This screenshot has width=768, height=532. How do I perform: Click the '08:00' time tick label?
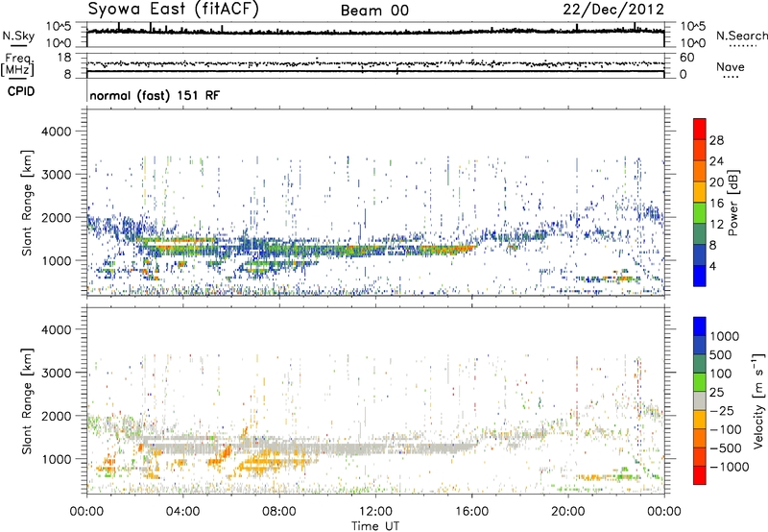point(279,512)
